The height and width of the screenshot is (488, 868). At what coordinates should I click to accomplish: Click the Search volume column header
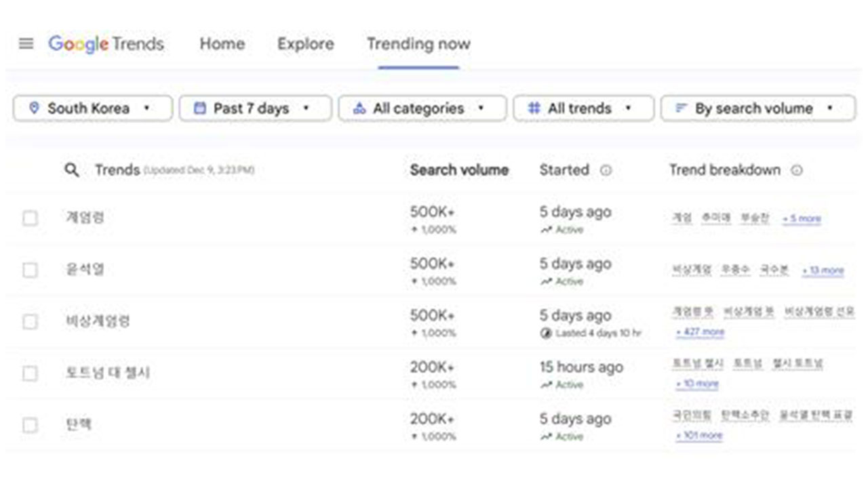[x=459, y=170]
